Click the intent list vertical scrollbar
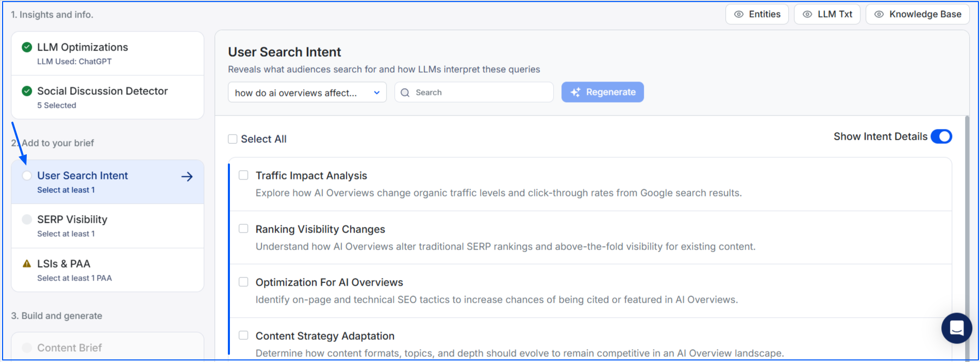This screenshot has width=980, height=362. pyautogui.click(x=967, y=237)
